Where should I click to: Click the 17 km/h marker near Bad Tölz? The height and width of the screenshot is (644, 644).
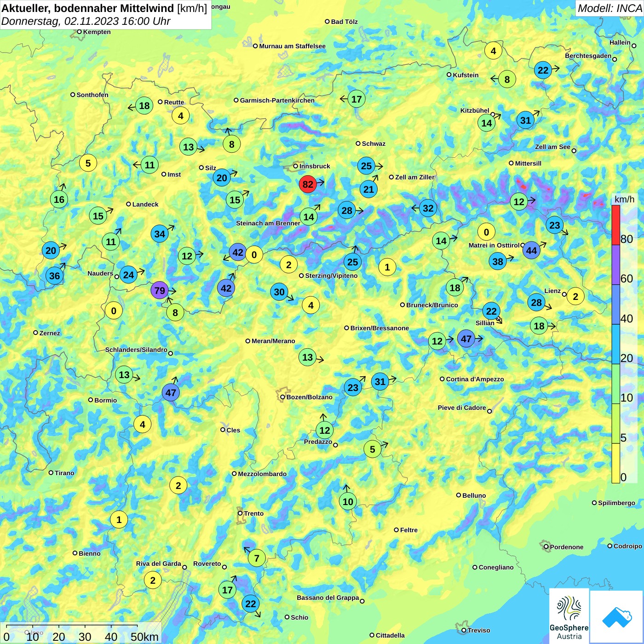click(x=356, y=99)
